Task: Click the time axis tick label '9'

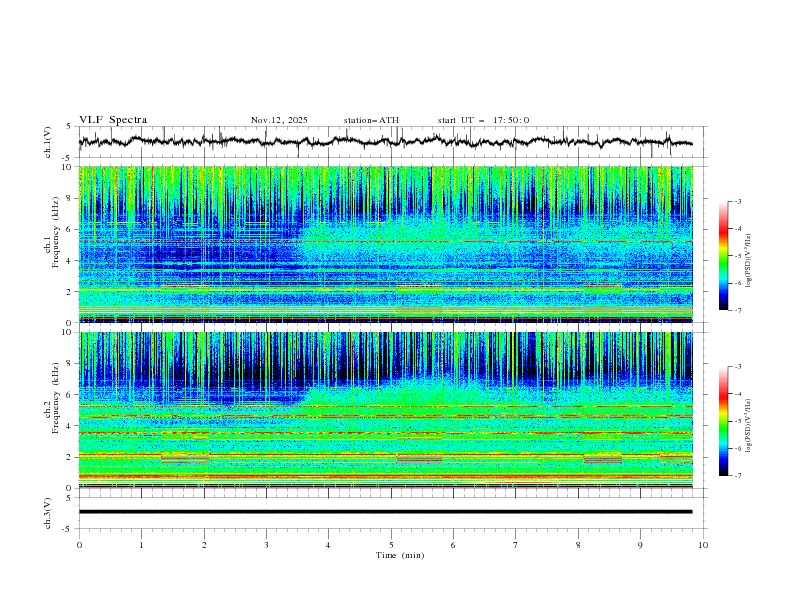Action: 640,545
